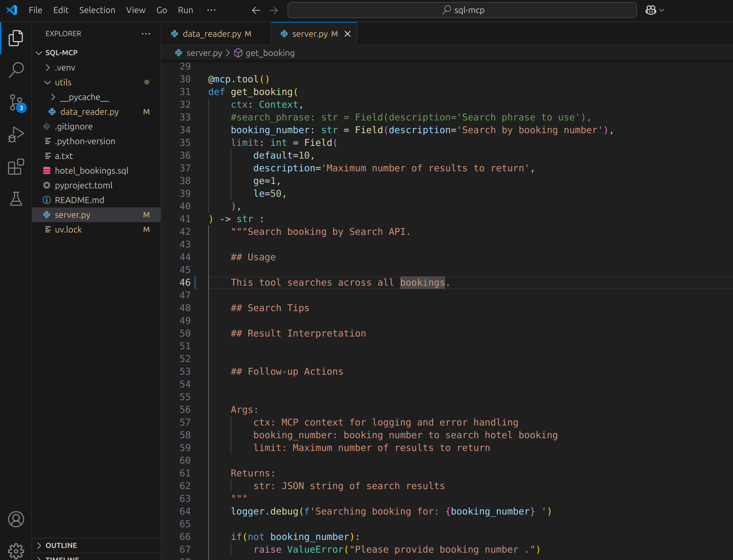Open the README.md file

click(96, 200)
